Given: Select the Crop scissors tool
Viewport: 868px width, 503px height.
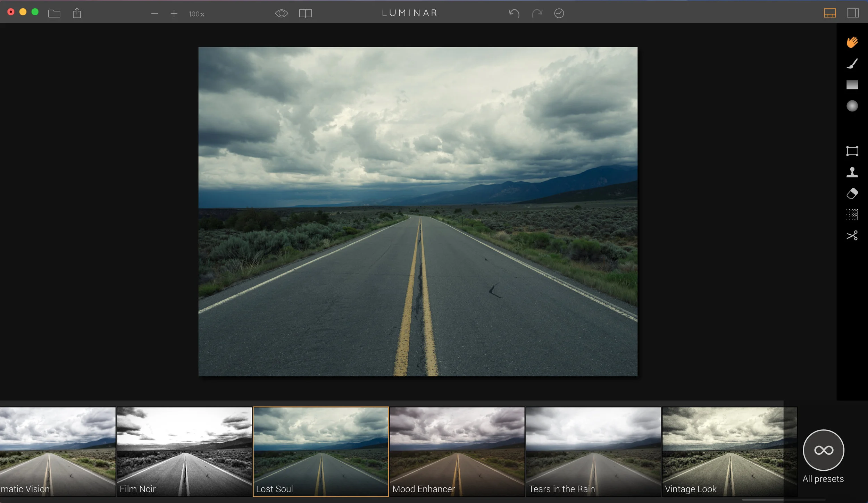Looking at the screenshot, I should (852, 236).
